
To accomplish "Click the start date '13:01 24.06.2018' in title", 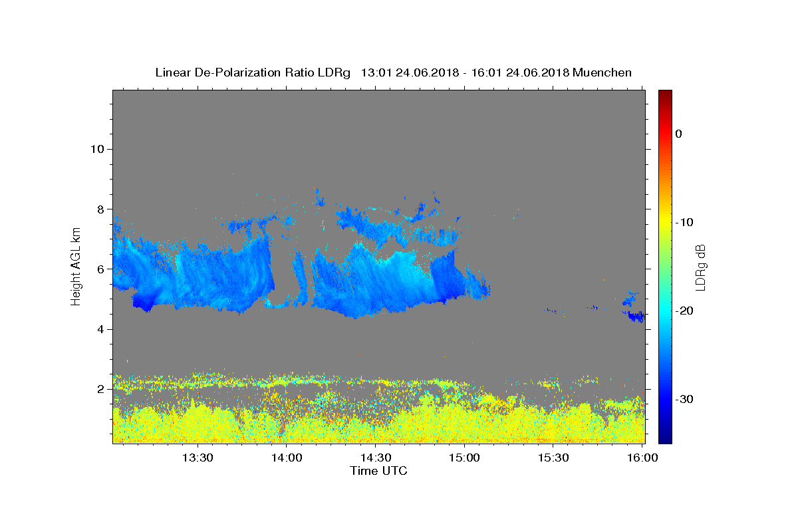I will (x=410, y=72).
